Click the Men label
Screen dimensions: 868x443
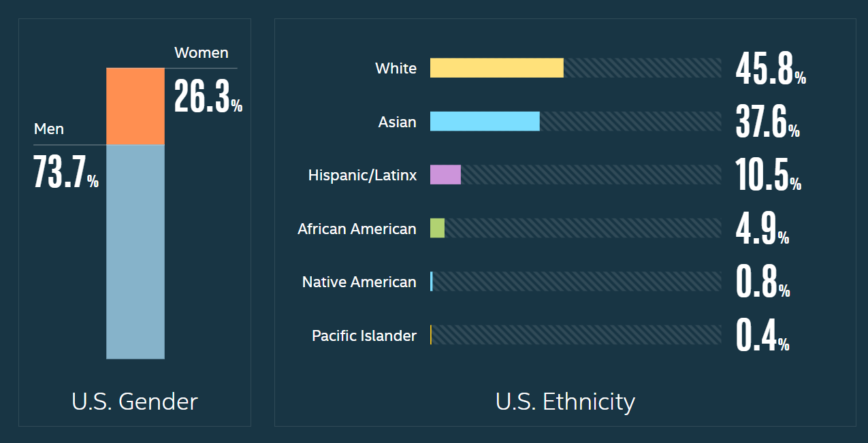pyautogui.click(x=49, y=129)
